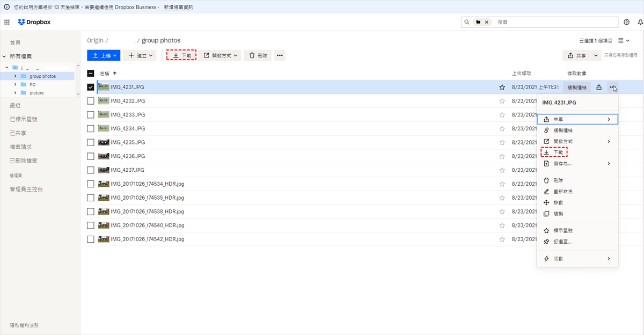
Task: Open 管理員主控台 in sidebar
Action: coord(26,189)
